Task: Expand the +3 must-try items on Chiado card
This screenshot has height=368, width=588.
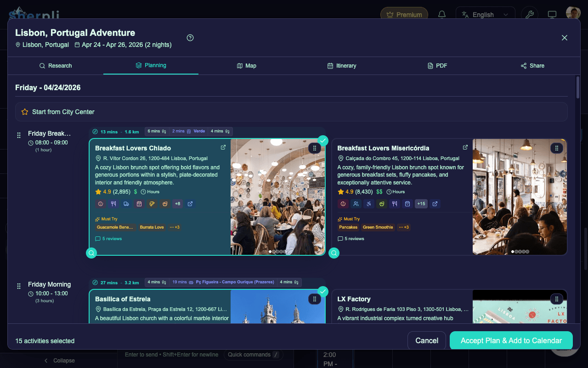Action: point(175,227)
